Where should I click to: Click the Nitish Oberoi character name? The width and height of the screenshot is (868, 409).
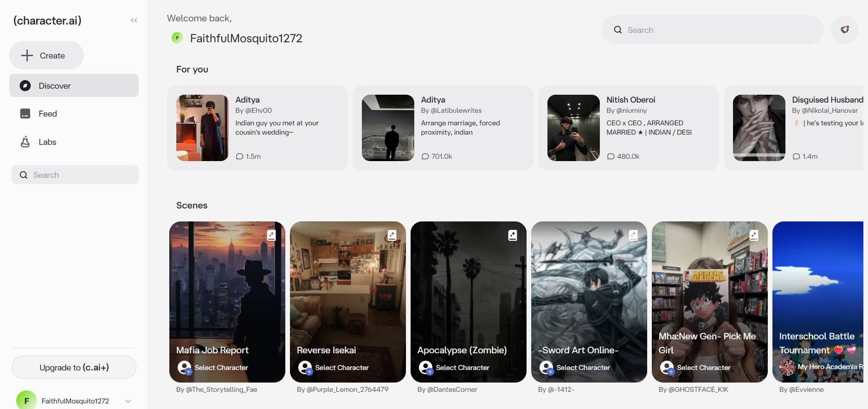(x=631, y=100)
